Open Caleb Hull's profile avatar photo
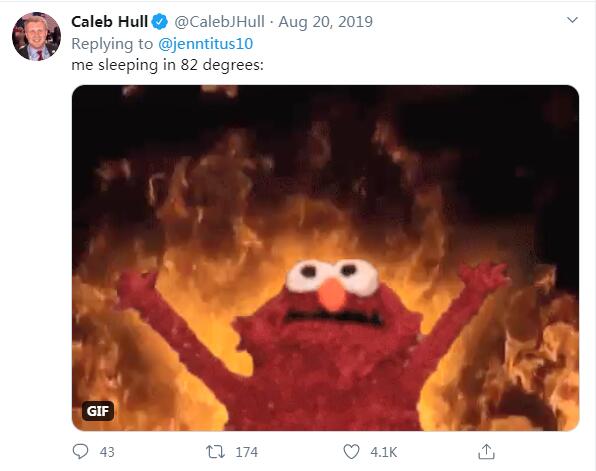This screenshot has height=471, width=596. click(x=36, y=36)
